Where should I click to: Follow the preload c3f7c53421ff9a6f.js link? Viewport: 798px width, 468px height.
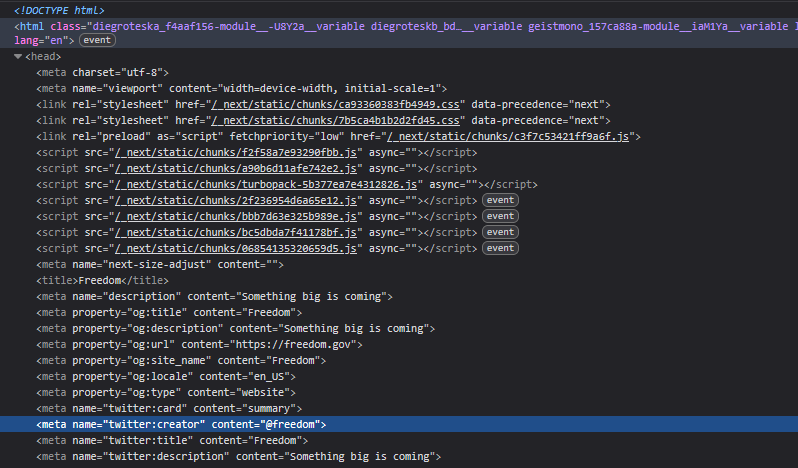[508, 136]
